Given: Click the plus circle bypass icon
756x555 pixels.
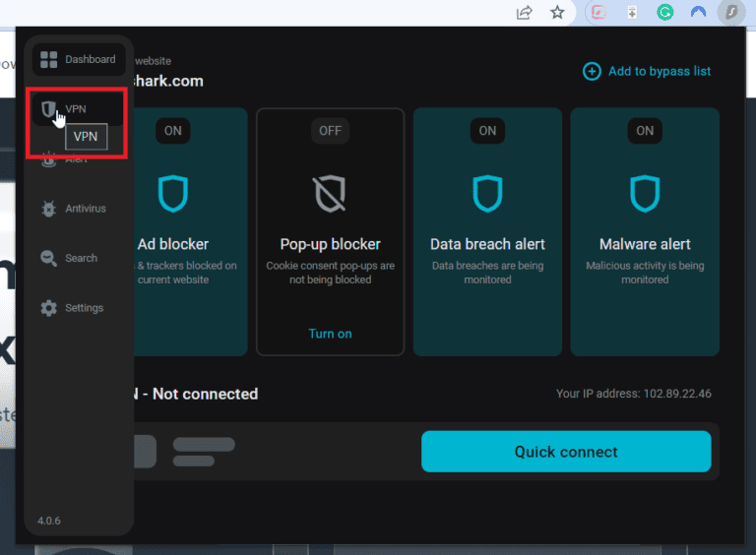Looking at the screenshot, I should point(592,71).
